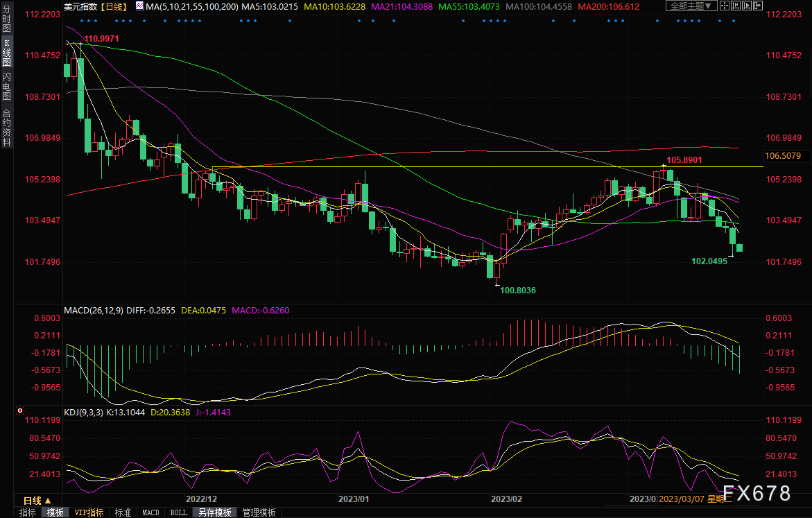Open the VIP指标 tab
This screenshot has width=812, height=518.
click(89, 512)
